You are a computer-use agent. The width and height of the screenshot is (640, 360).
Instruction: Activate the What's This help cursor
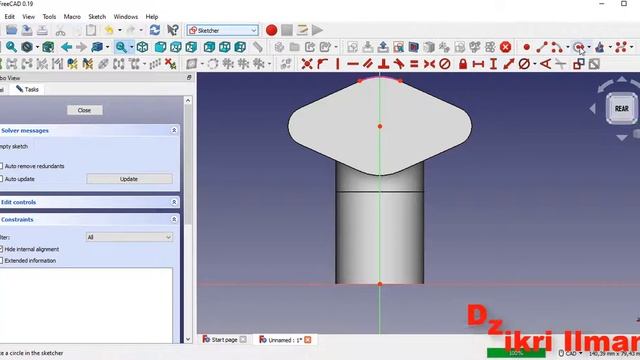pyautogui.click(x=173, y=30)
